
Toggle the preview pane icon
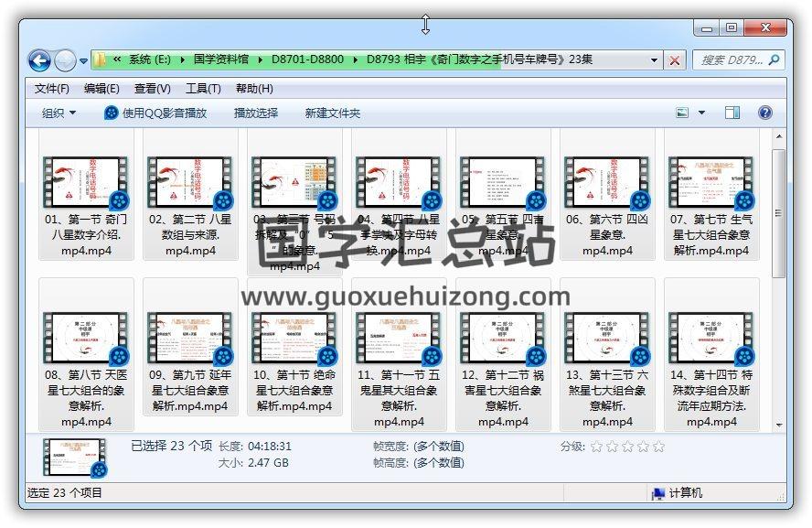pyautogui.click(x=732, y=113)
